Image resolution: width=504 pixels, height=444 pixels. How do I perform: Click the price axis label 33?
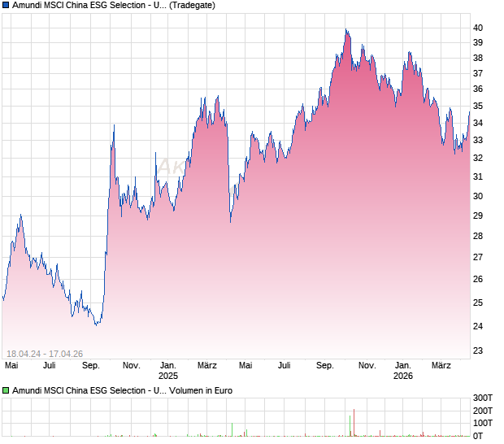pos(478,140)
